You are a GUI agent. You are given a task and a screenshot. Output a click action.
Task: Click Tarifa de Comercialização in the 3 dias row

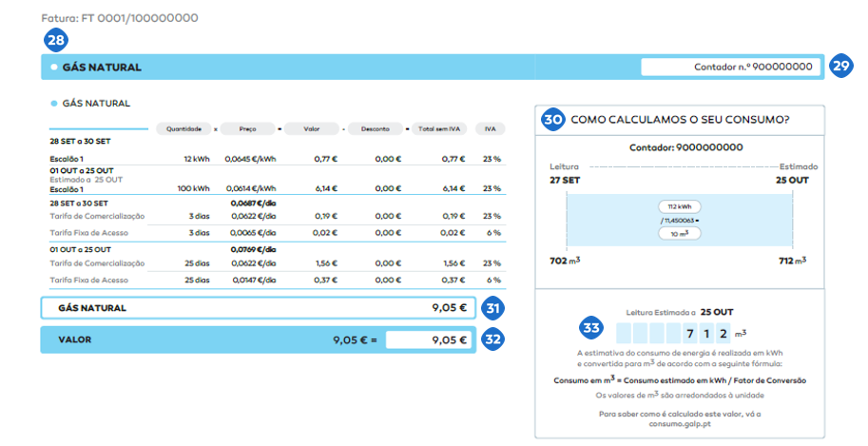(x=97, y=217)
